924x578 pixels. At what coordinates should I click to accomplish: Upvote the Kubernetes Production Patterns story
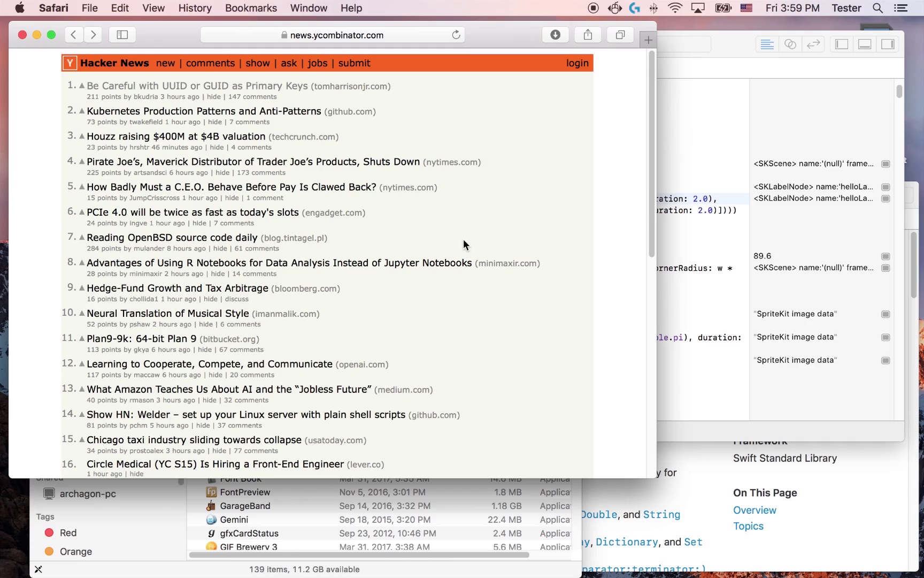coord(82,111)
